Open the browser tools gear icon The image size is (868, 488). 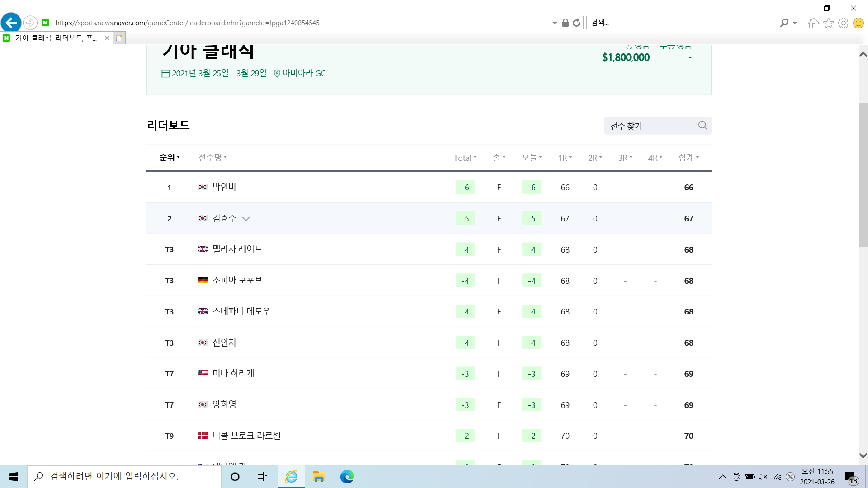[844, 23]
